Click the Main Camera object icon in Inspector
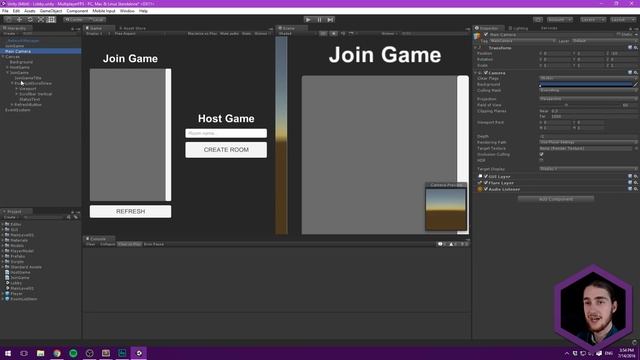640x360 pixels. 477,37
